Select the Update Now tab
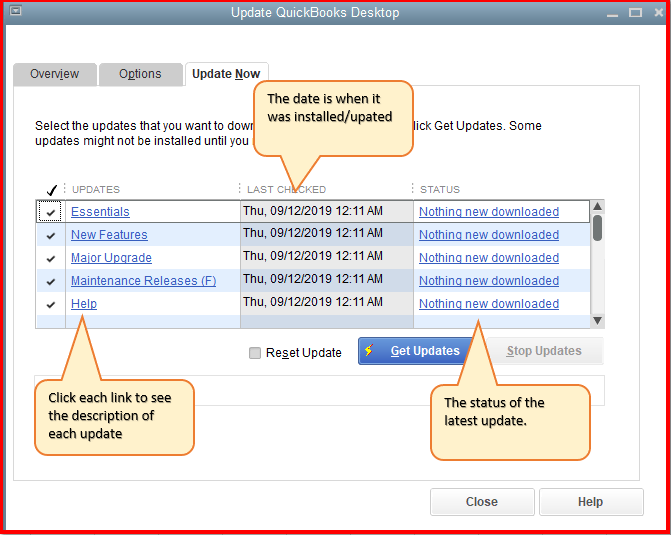Viewport: 671px width, 535px height. 226,74
